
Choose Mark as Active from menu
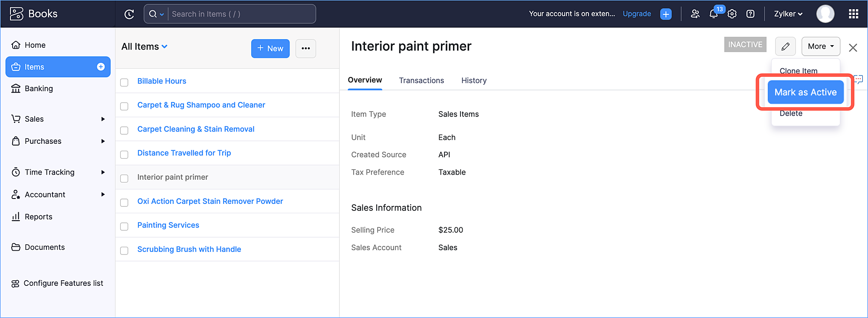[x=805, y=92]
